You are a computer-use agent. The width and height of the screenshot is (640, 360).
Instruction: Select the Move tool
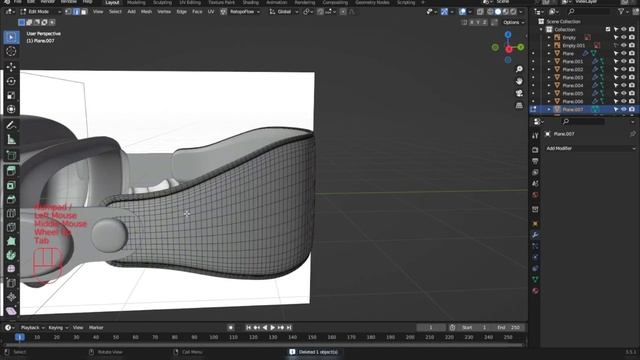coord(11,67)
